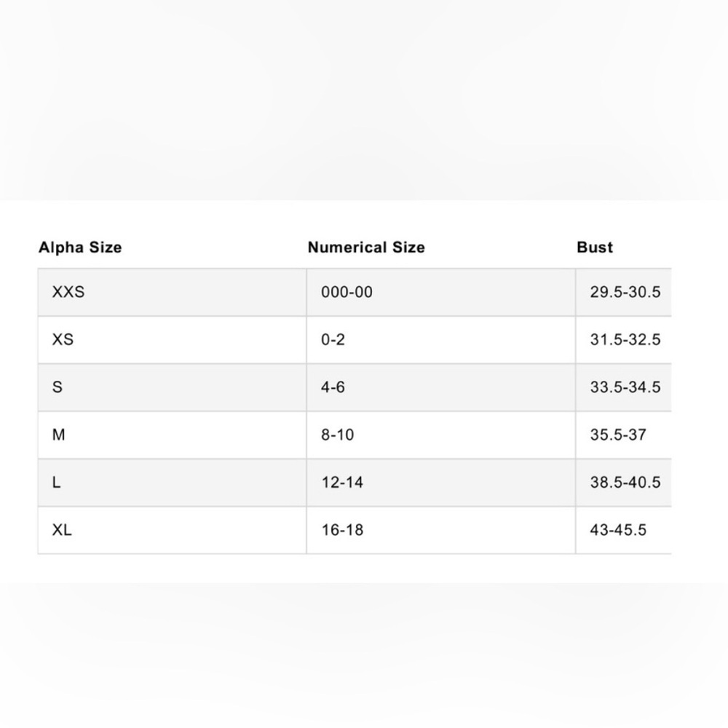
Task: Click the 4-6 numerical size cell
Action: pyautogui.click(x=441, y=387)
